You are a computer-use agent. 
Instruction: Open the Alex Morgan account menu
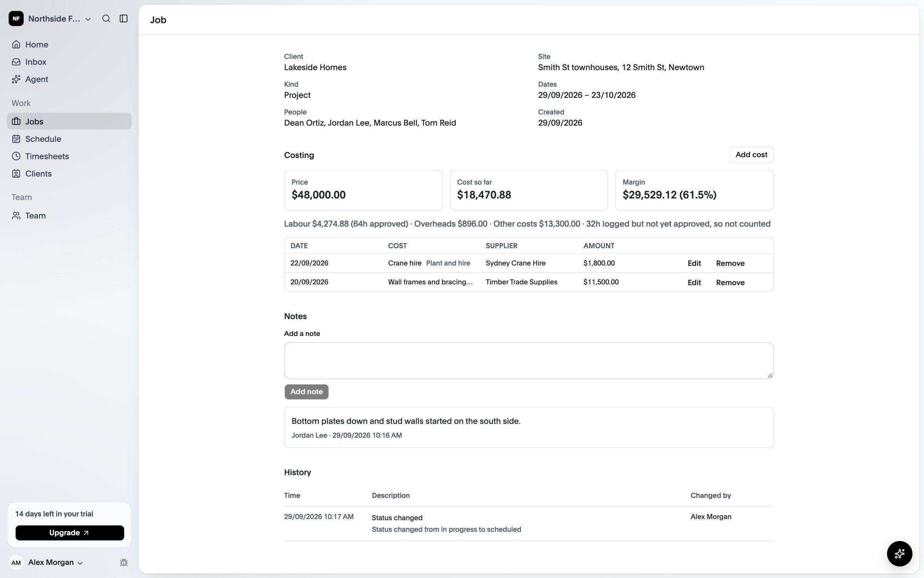[x=55, y=562]
